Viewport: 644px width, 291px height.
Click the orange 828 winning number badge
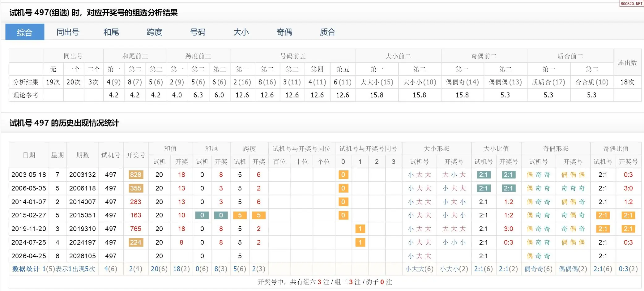tap(135, 175)
